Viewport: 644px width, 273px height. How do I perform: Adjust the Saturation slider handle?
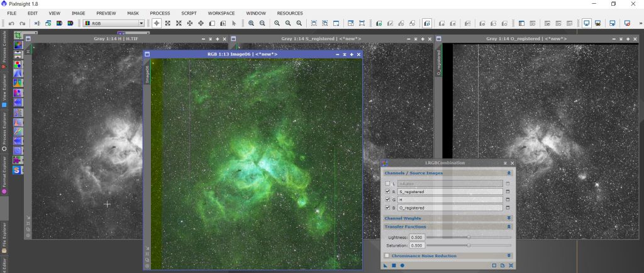(469, 245)
